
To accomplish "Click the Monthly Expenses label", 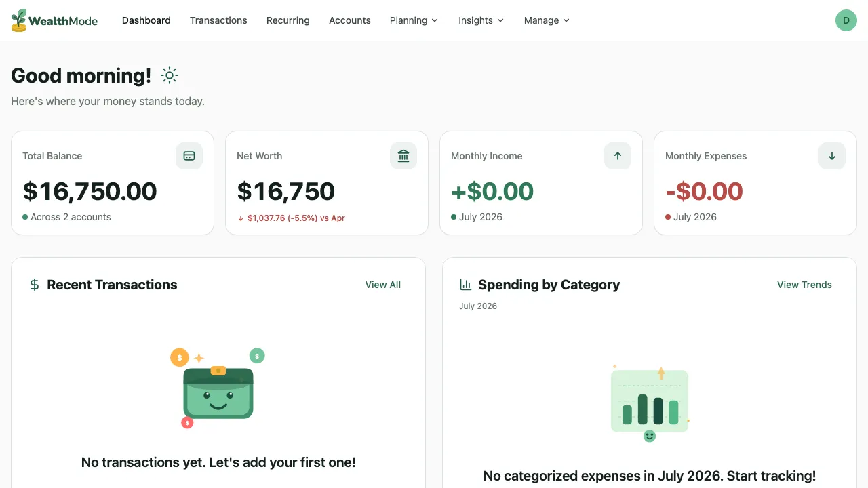I will pos(706,156).
